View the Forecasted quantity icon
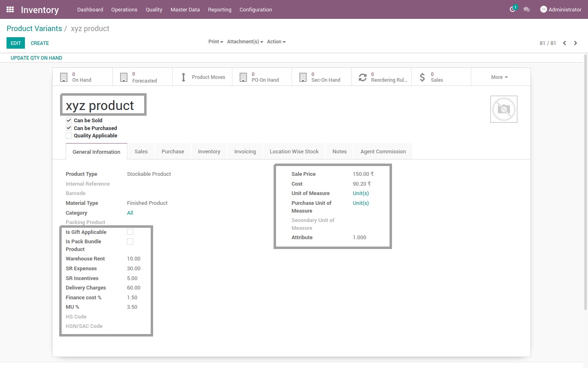The height and width of the screenshot is (368, 588). (124, 77)
